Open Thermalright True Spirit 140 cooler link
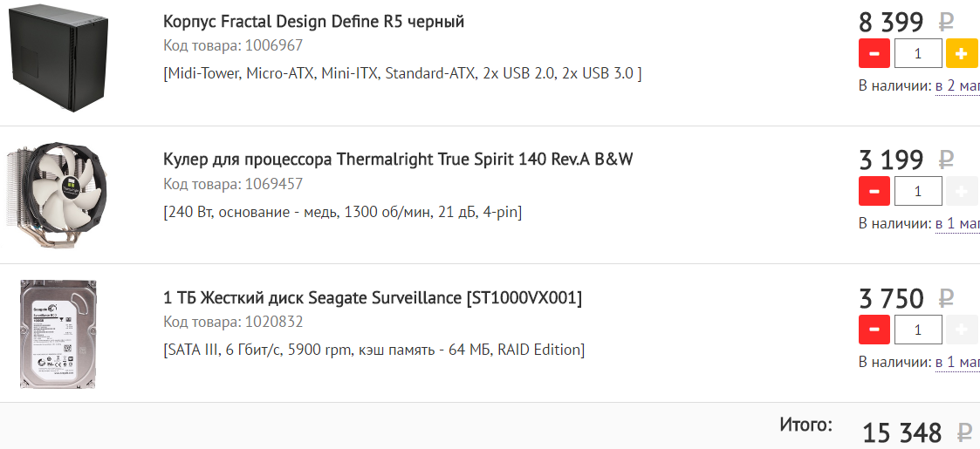 point(398,160)
